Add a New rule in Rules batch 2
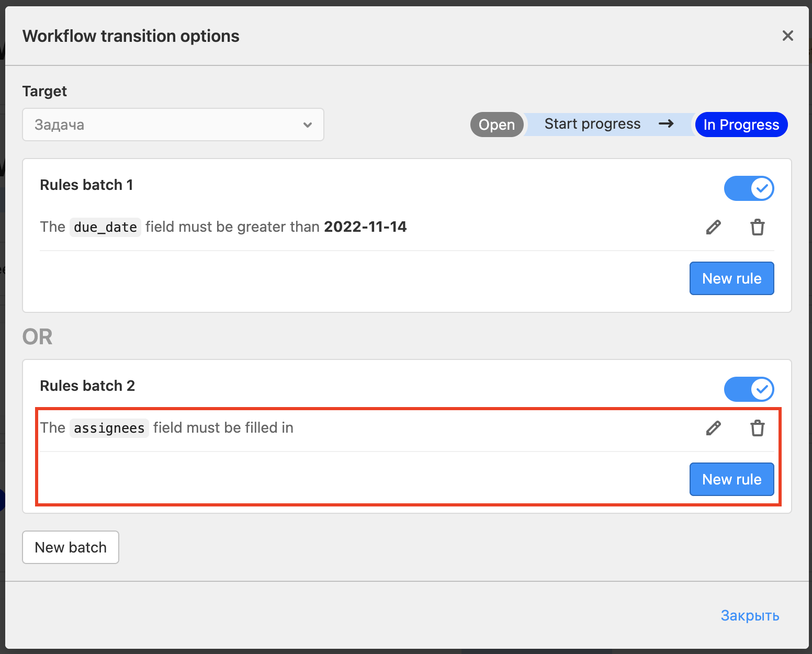 click(731, 479)
